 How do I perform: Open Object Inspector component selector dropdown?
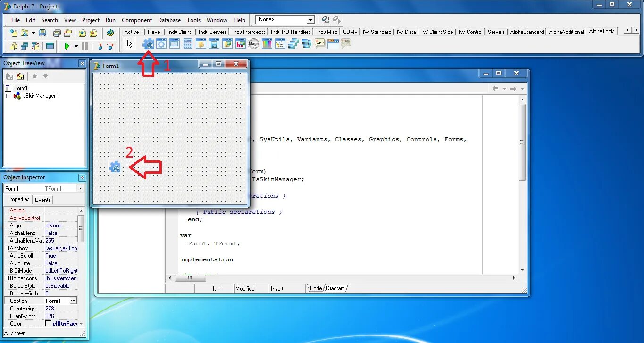(x=80, y=189)
